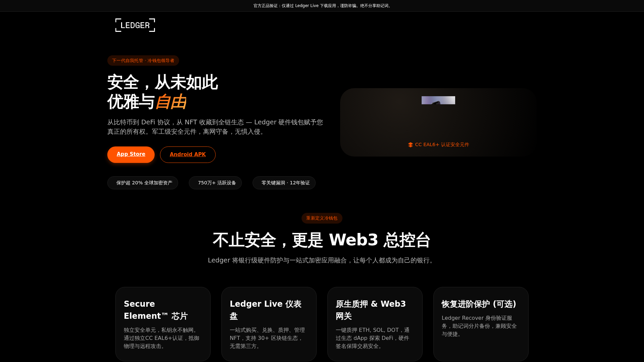Open the Android APK download link
This screenshot has width=644, height=362.
tap(188, 155)
